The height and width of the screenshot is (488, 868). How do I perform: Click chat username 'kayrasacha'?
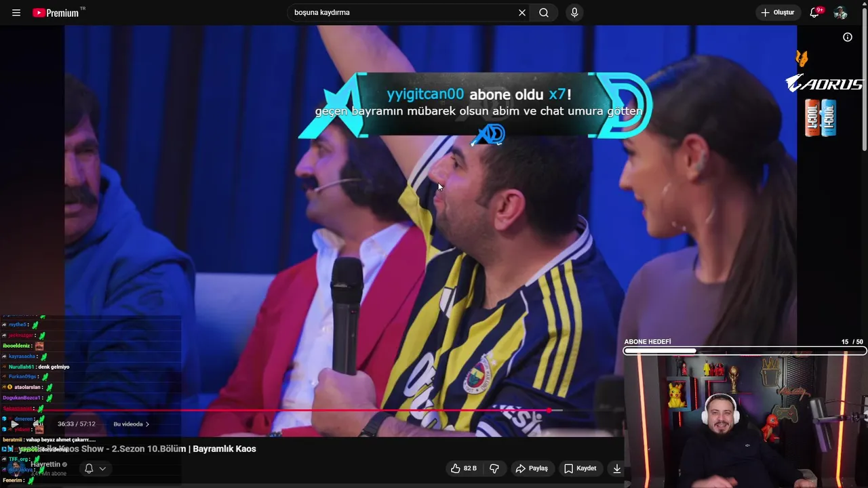coord(22,357)
